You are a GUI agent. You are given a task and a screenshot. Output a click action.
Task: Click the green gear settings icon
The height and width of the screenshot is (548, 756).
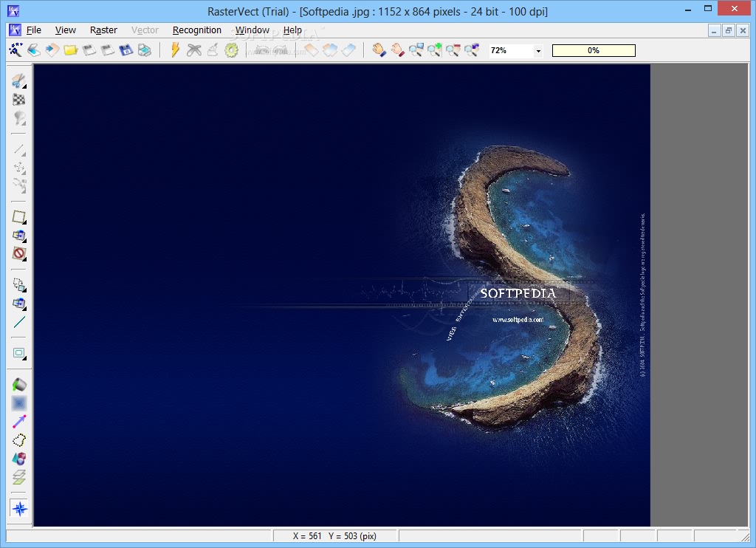pyautogui.click(x=231, y=50)
